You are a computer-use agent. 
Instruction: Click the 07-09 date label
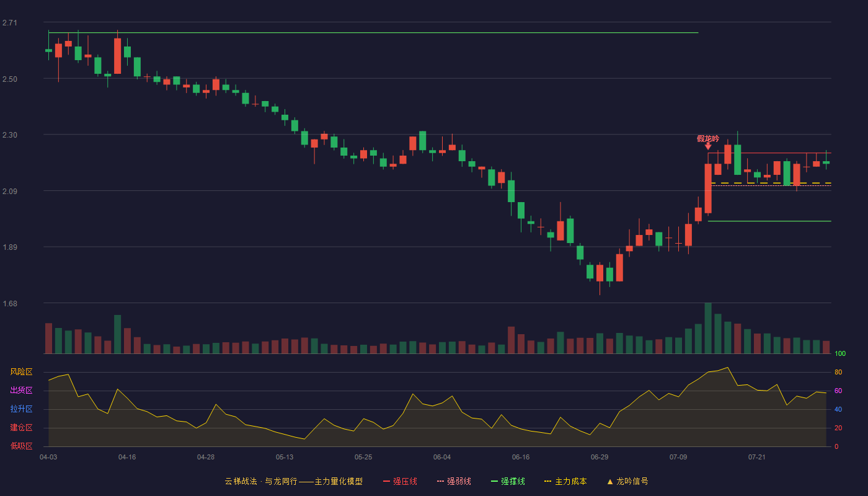(x=678, y=457)
